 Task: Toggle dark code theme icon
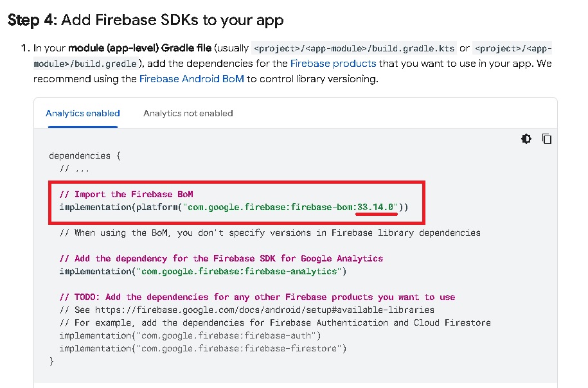tap(526, 139)
